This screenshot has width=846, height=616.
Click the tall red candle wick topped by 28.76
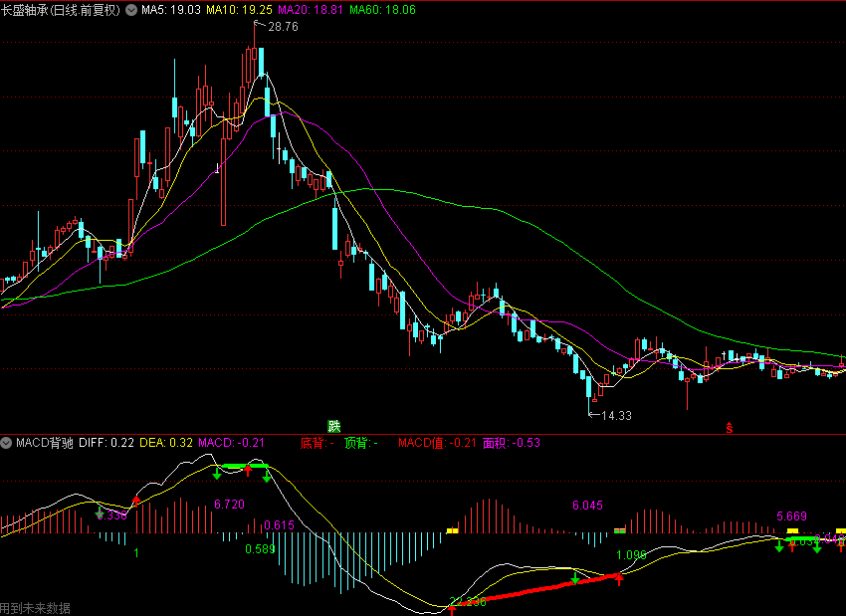(254, 35)
